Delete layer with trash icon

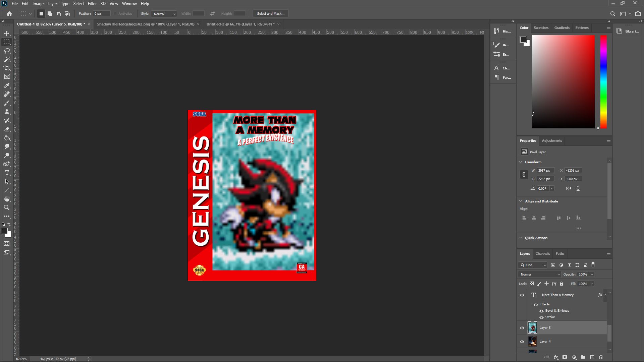point(601,357)
